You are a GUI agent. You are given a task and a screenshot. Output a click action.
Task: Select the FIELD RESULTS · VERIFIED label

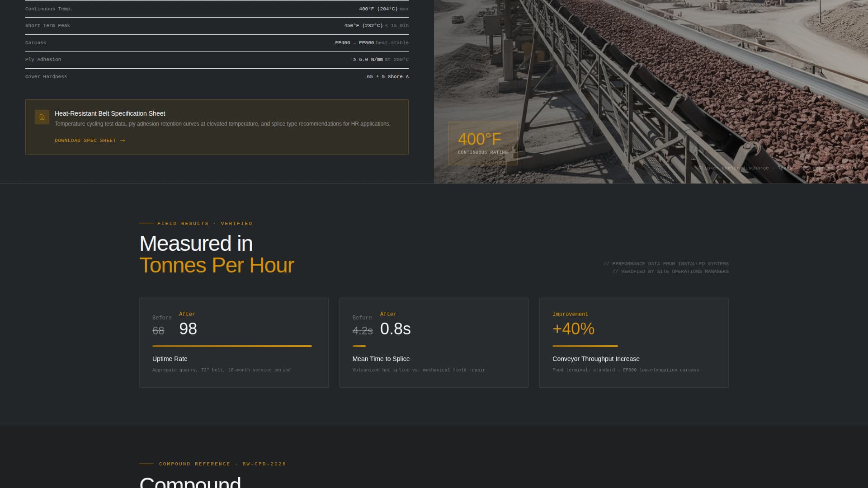click(x=204, y=223)
